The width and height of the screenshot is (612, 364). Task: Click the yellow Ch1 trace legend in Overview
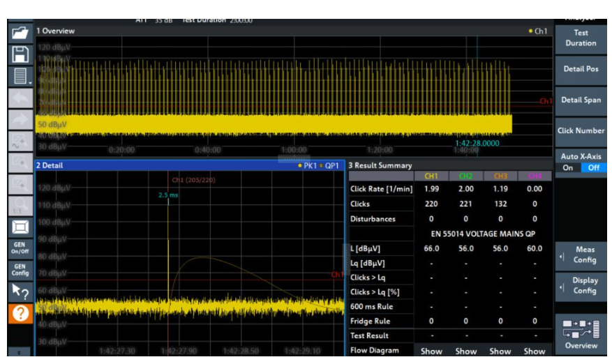tap(538, 31)
